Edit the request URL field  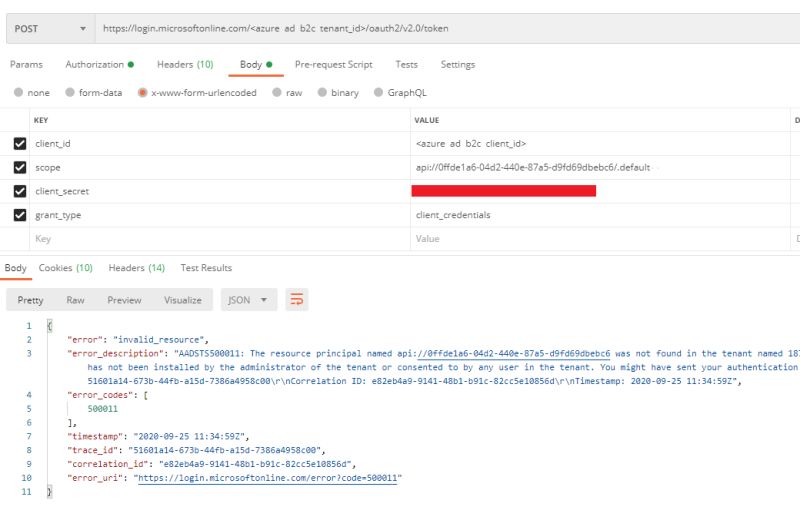[447, 29]
